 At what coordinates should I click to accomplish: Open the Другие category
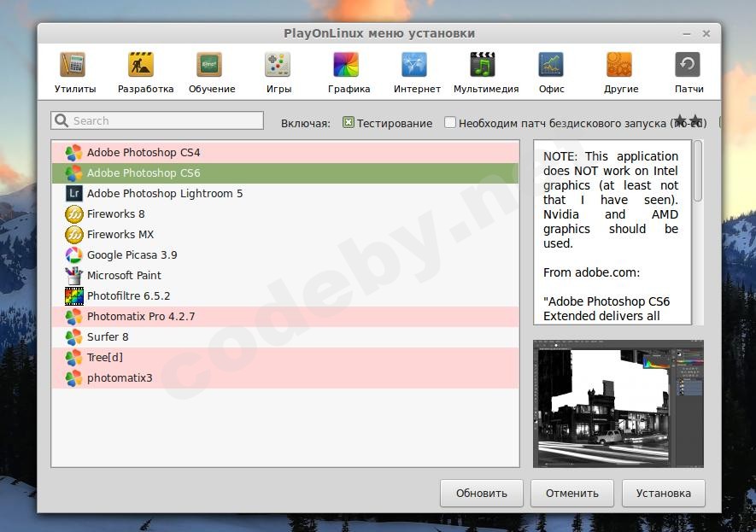(620, 73)
